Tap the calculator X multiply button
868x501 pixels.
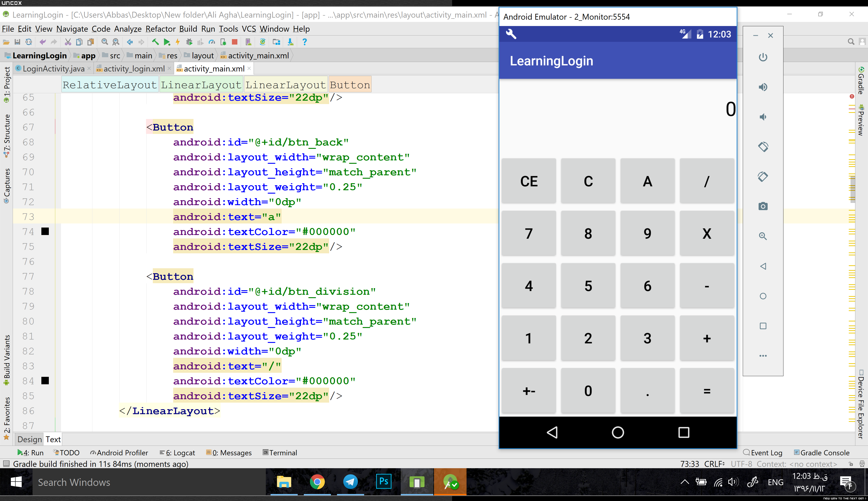pyautogui.click(x=707, y=233)
